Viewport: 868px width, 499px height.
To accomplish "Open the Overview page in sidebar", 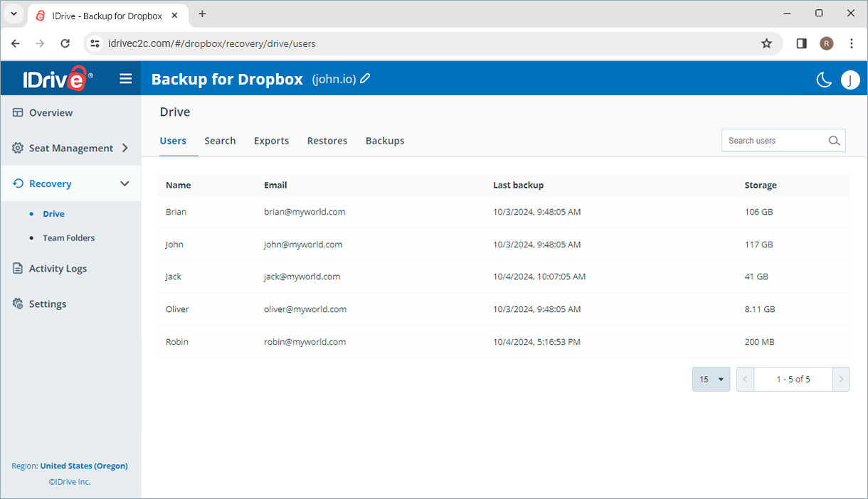I will 51,113.
